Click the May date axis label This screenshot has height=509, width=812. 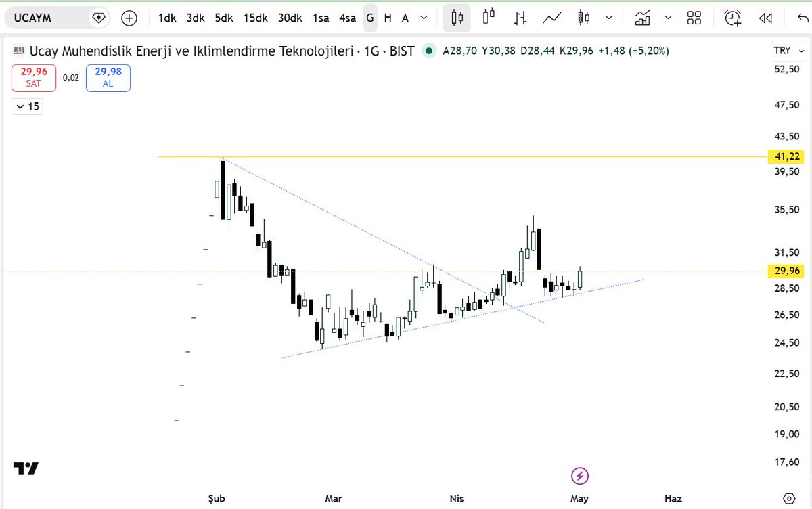[580, 498]
